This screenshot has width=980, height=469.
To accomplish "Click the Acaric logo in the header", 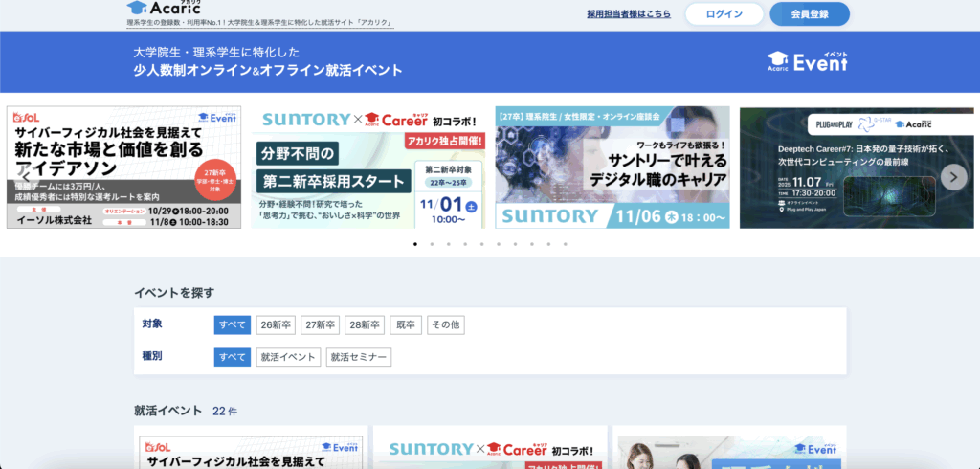I will click(164, 8).
